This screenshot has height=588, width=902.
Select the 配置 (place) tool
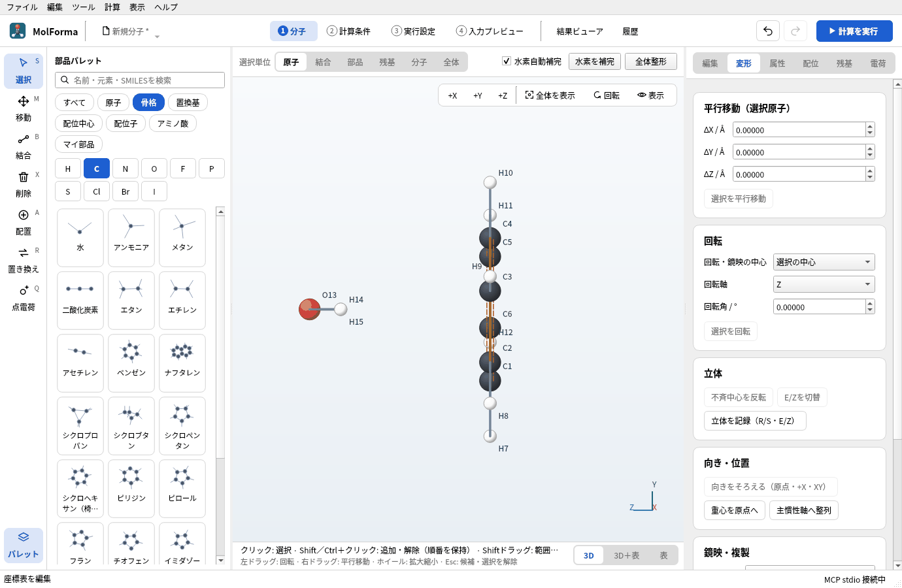(24, 222)
